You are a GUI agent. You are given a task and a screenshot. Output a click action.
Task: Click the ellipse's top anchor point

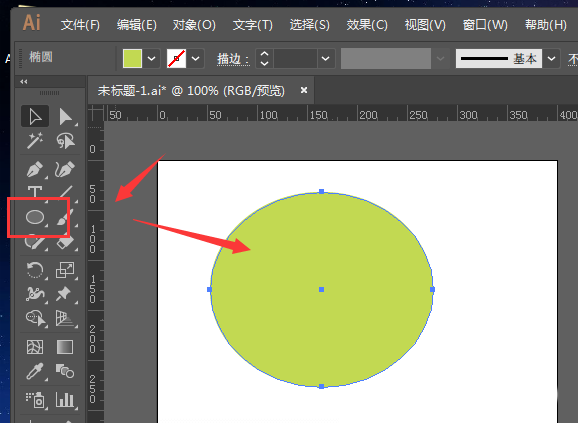(321, 192)
